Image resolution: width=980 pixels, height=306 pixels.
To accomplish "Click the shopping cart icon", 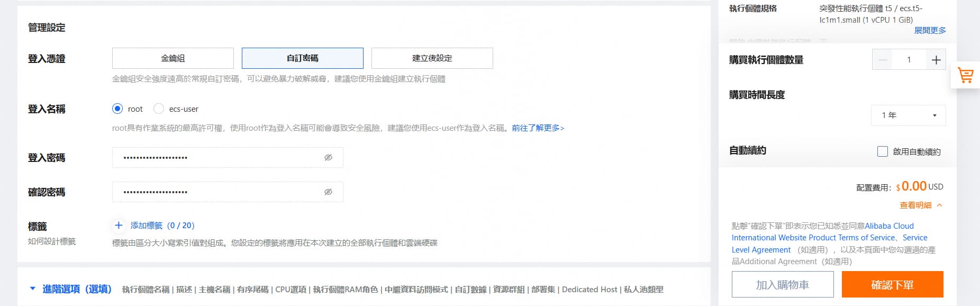I will 965,76.
